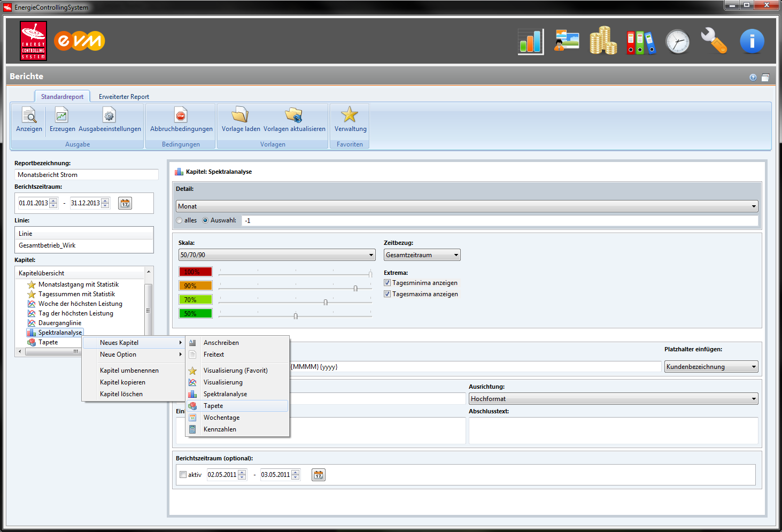This screenshot has width=782, height=532.
Task: Choose Anschreiben in submenu
Action: (237, 343)
